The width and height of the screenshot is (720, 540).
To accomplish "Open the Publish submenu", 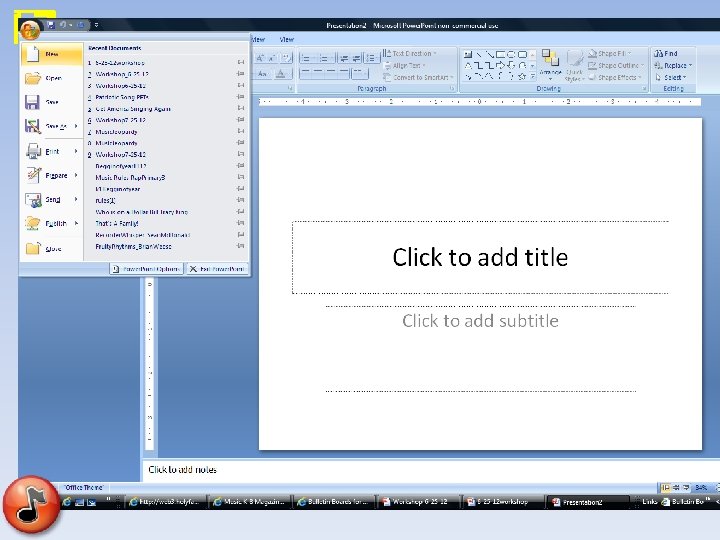I will (52, 223).
